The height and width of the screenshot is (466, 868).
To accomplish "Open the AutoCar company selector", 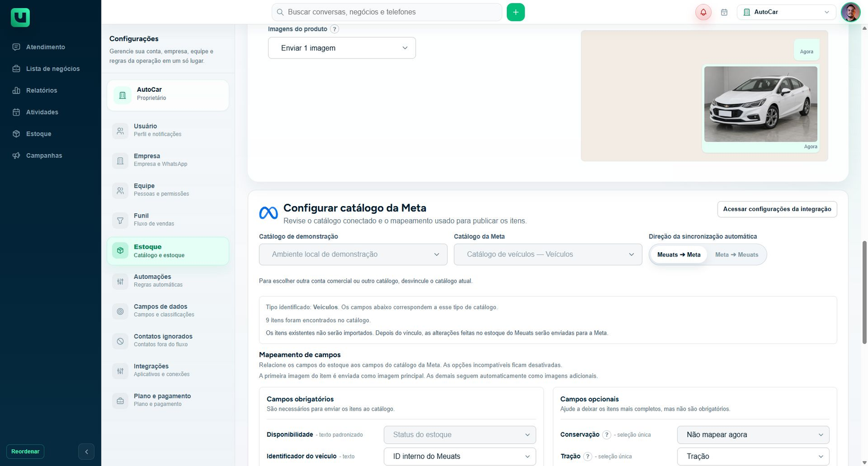I will click(x=786, y=12).
